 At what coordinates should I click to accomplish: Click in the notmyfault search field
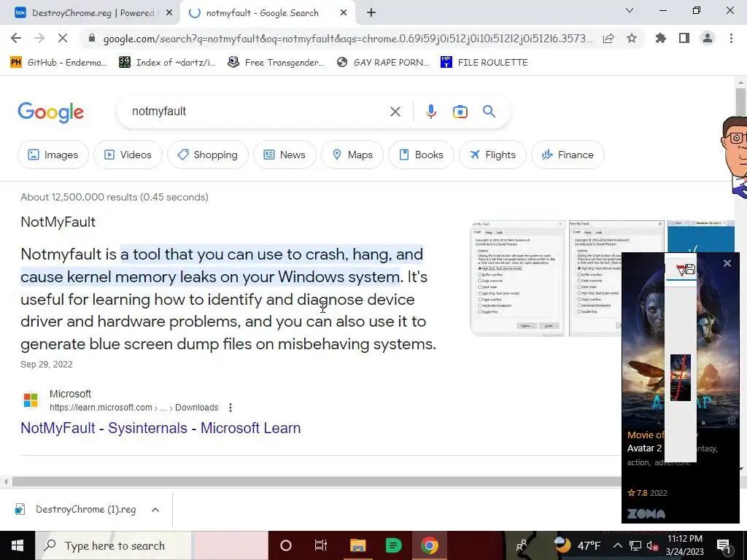[x=258, y=112]
